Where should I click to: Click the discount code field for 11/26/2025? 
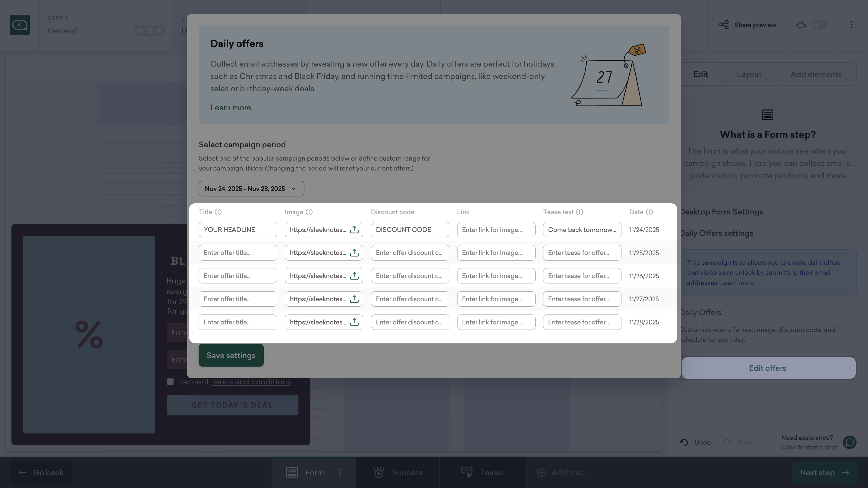tap(410, 276)
